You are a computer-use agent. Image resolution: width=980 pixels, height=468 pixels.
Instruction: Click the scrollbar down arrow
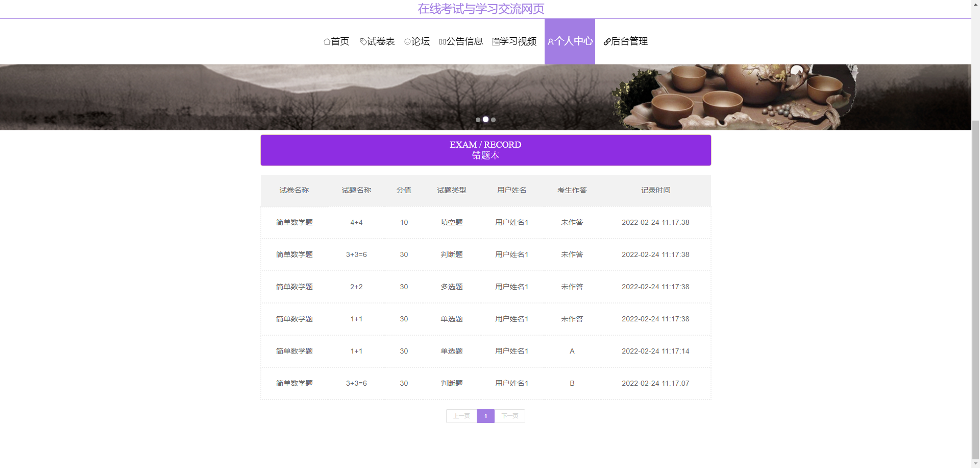975,463
